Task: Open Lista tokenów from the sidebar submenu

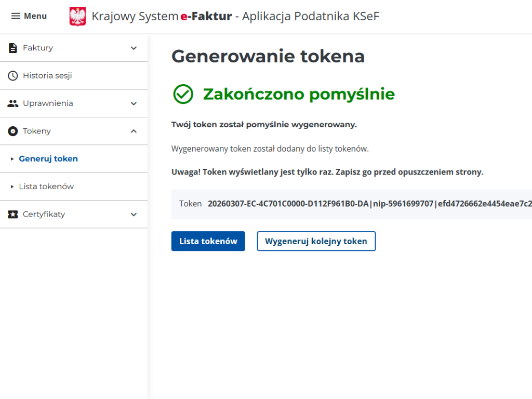Action: [x=46, y=187]
